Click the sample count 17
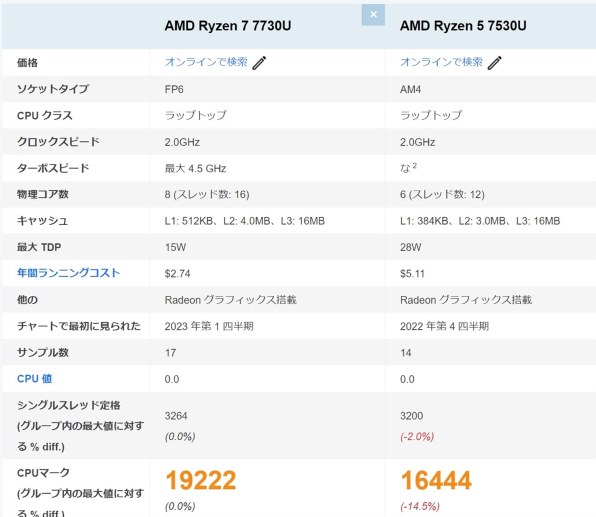 (171, 353)
